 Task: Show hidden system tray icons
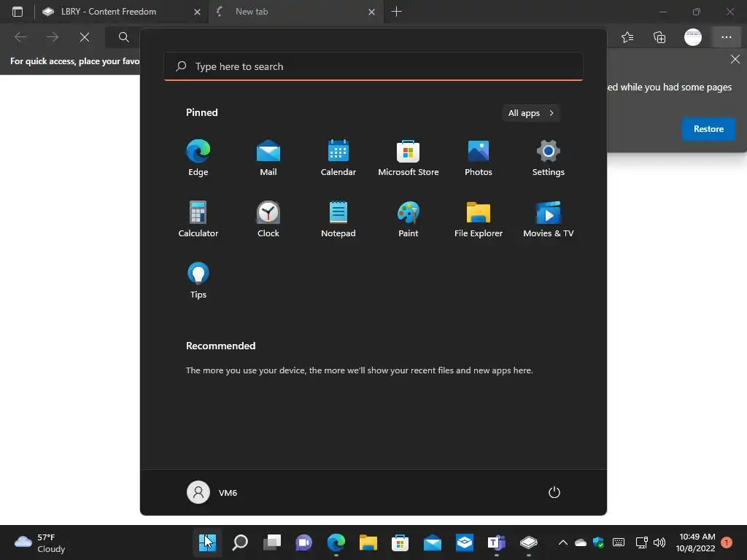click(562, 542)
